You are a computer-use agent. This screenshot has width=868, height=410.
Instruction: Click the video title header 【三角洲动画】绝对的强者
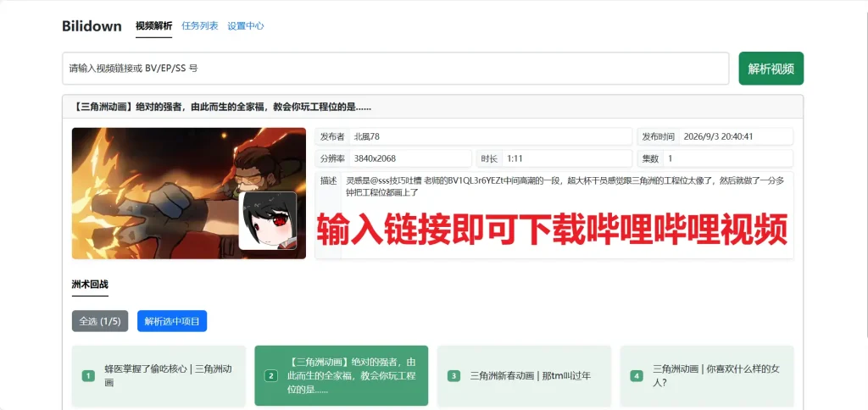point(223,107)
